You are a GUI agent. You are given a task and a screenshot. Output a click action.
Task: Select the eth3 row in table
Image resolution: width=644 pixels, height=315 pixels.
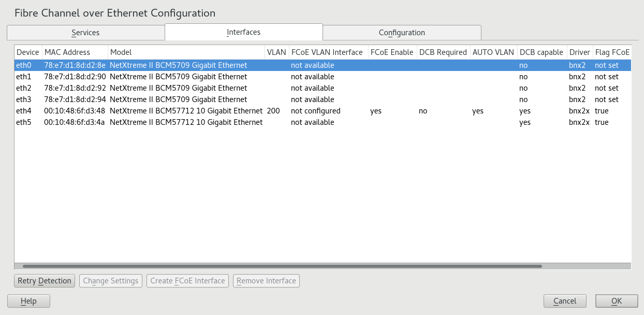click(24, 99)
